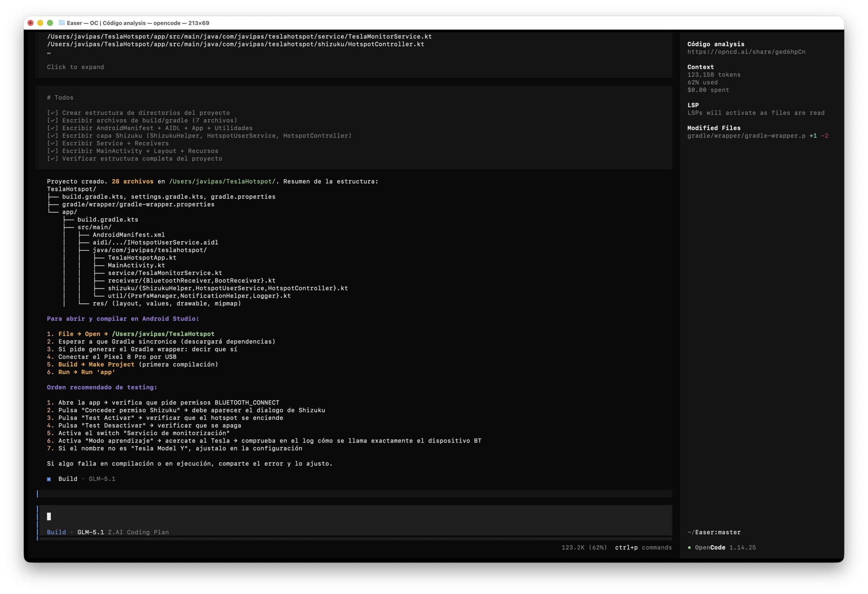The image size is (868, 594).
Task: Open 'ctrl+p commands' palette hint
Action: click(643, 547)
